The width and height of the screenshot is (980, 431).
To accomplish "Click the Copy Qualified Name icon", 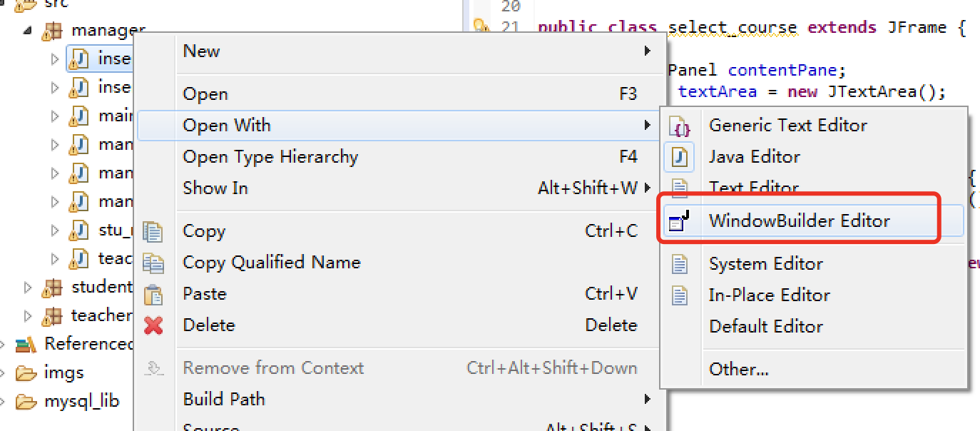I will (x=153, y=263).
